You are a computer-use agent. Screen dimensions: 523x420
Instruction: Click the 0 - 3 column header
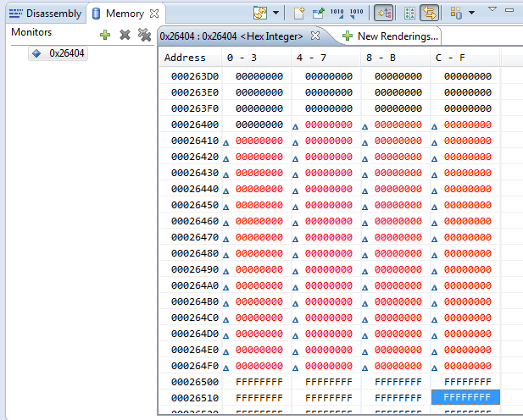pyautogui.click(x=257, y=58)
